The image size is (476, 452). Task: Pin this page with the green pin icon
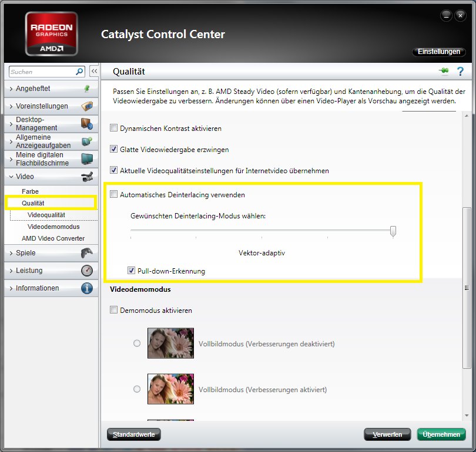(x=444, y=71)
